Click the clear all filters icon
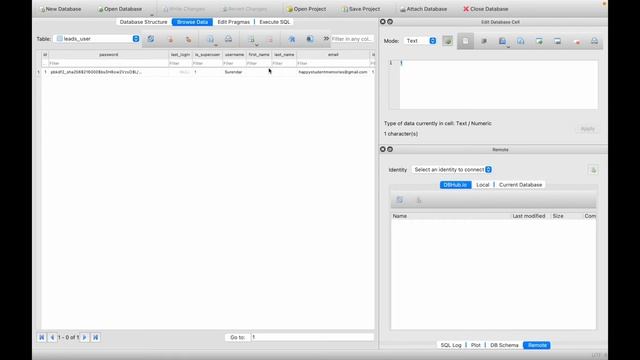The height and width of the screenshot is (360, 640). tap(171, 39)
